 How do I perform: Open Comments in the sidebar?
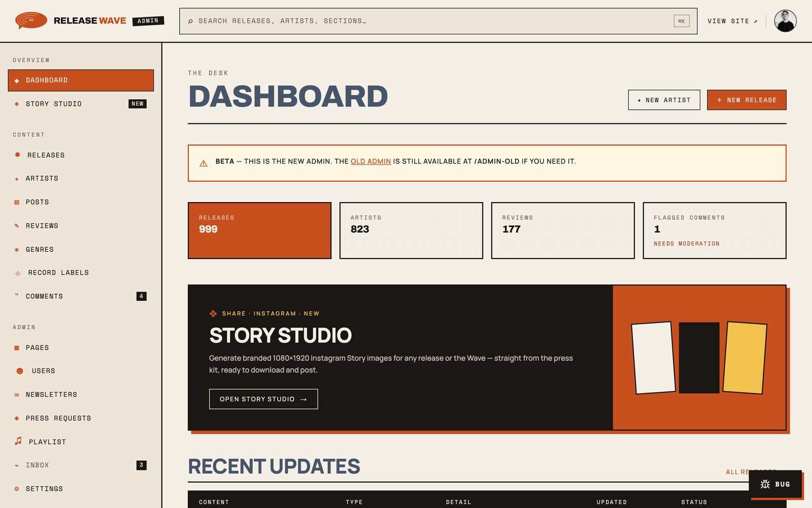click(81, 296)
